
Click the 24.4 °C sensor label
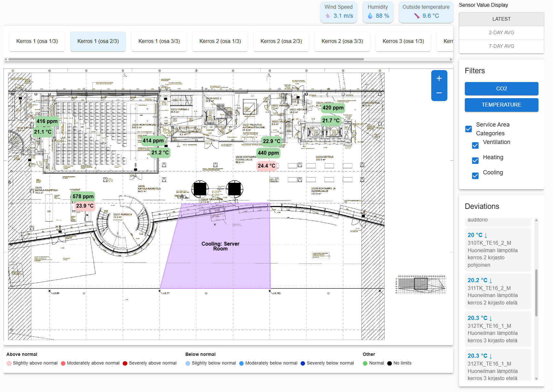click(x=266, y=166)
